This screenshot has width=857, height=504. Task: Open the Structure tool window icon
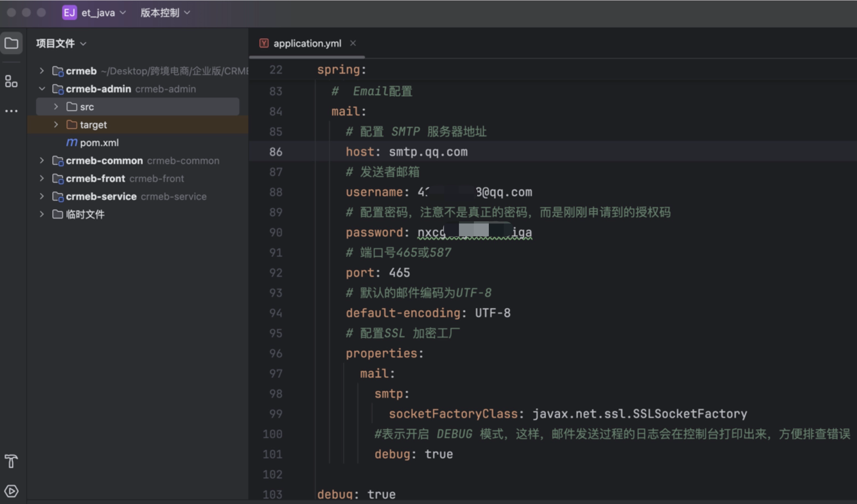click(11, 81)
